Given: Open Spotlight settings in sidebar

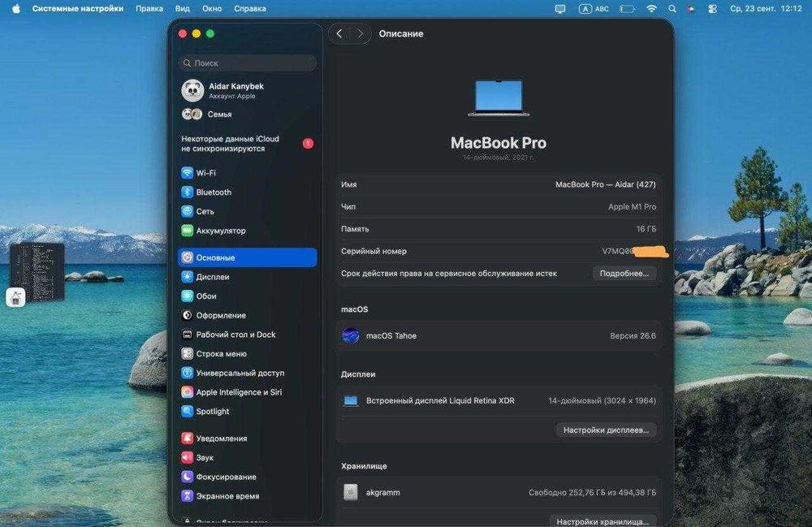Looking at the screenshot, I should [x=205, y=411].
